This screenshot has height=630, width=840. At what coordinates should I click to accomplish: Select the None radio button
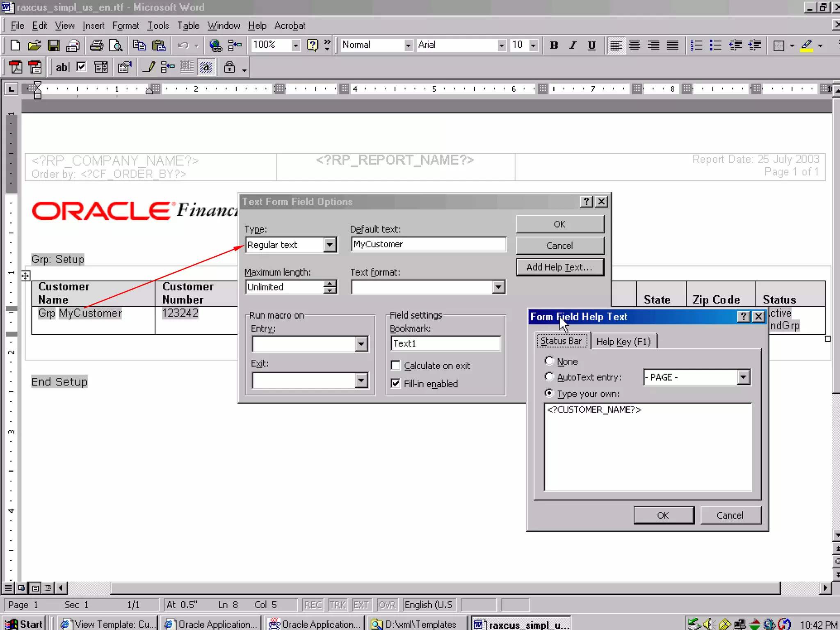coord(549,361)
